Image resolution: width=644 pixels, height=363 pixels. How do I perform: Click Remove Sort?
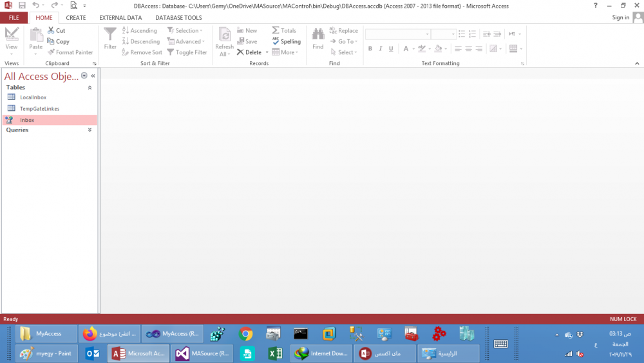[142, 52]
